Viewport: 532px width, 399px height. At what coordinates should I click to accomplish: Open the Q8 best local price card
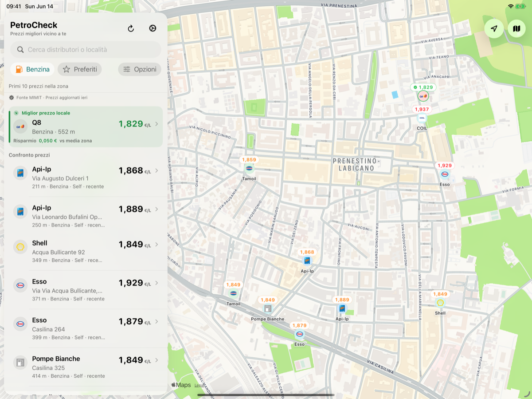pos(86,127)
